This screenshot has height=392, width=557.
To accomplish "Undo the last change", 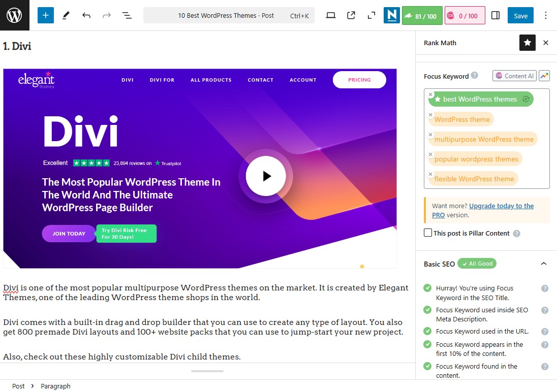I will (86, 15).
